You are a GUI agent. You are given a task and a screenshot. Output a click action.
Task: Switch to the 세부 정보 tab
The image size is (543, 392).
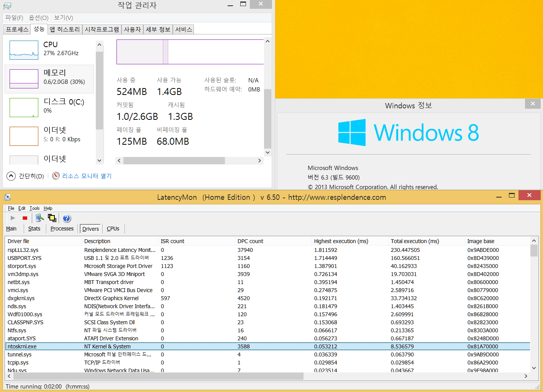coord(158,29)
